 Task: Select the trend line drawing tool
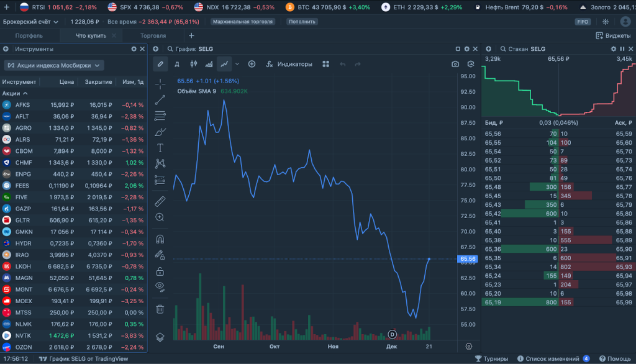pyautogui.click(x=160, y=99)
